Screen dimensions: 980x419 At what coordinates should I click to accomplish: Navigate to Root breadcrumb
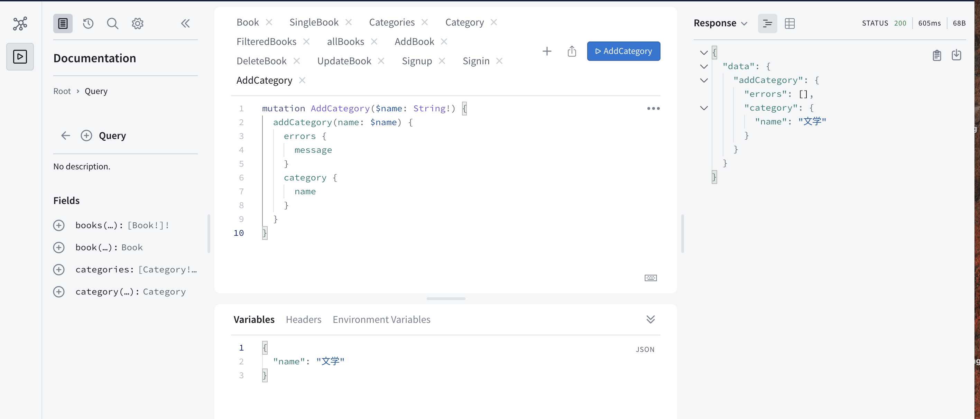[x=62, y=91]
